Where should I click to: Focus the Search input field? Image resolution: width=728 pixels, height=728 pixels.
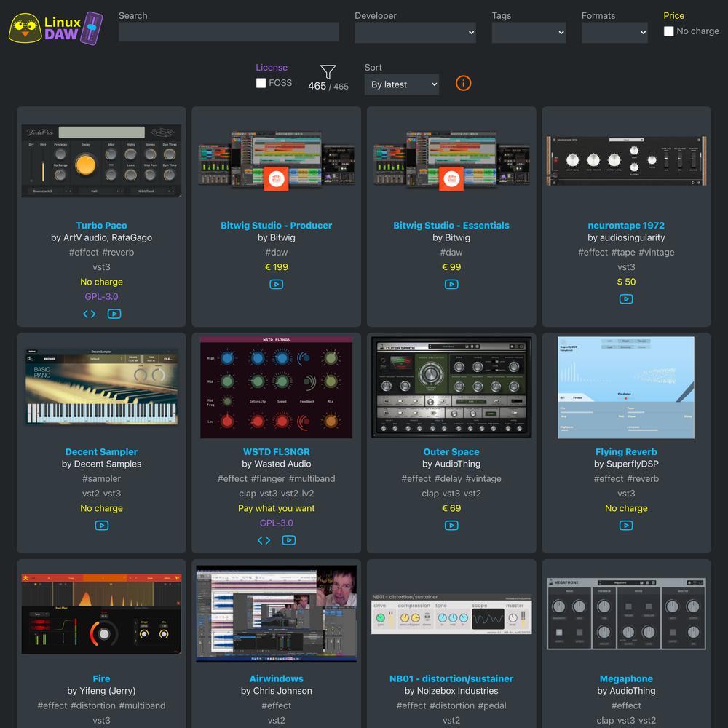(x=229, y=32)
